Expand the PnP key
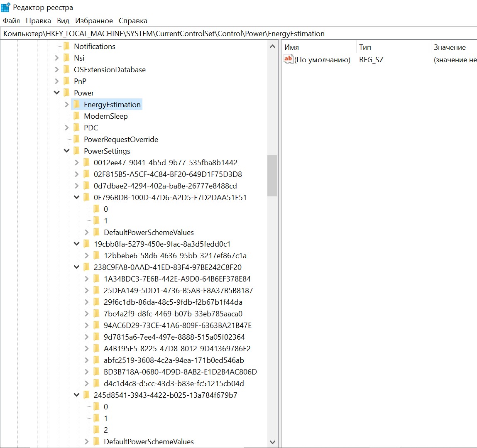Image resolution: width=477 pixels, height=448 pixels. pyautogui.click(x=56, y=81)
